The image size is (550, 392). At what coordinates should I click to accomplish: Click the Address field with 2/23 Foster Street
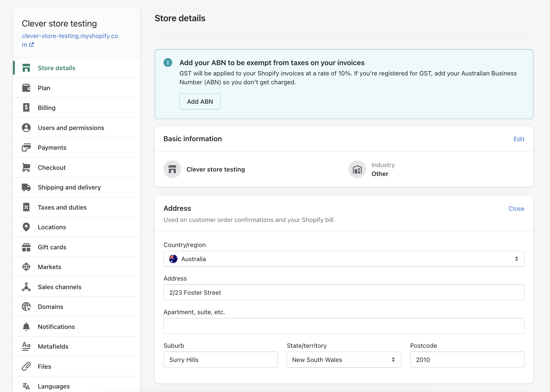344,292
